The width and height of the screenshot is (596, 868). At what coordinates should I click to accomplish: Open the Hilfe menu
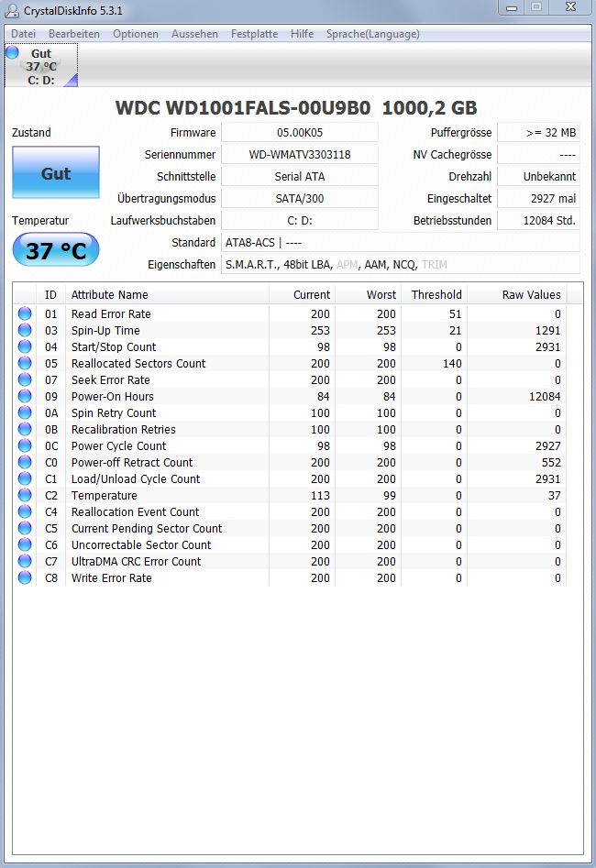click(302, 34)
